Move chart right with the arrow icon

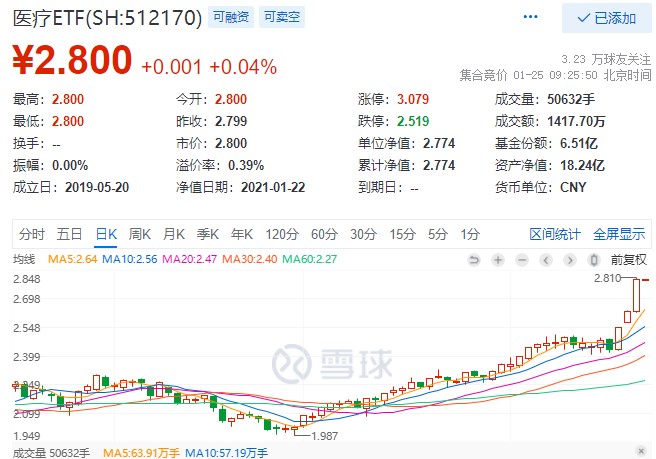click(569, 260)
